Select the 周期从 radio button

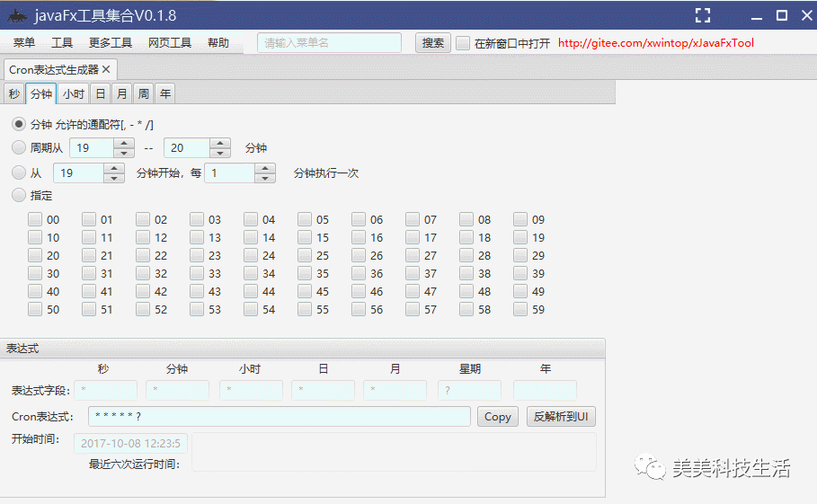[19, 147]
